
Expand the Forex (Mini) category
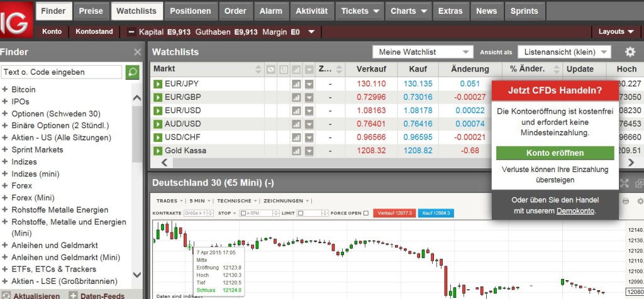pyautogui.click(x=5, y=198)
